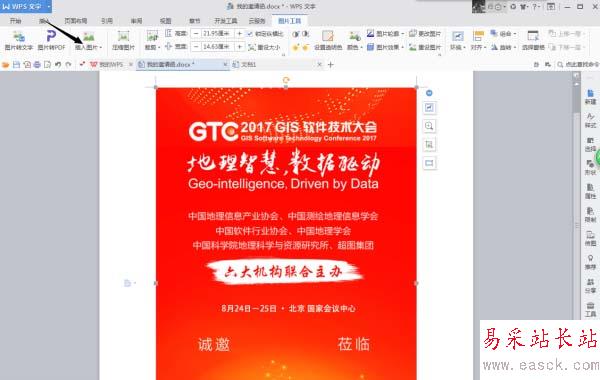Image resolution: width=600 pixels, height=380 pixels.
Task: Click the plus to add new document tab
Action: 331,65
